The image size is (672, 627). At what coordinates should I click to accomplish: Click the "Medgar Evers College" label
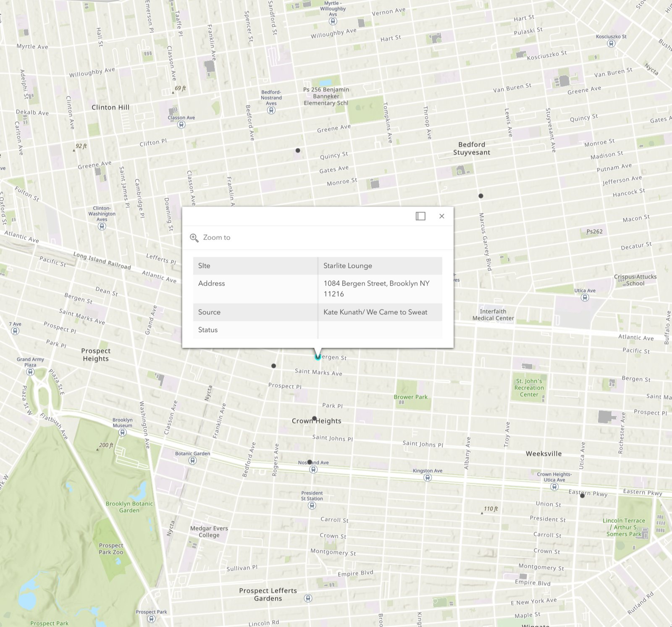click(x=209, y=532)
